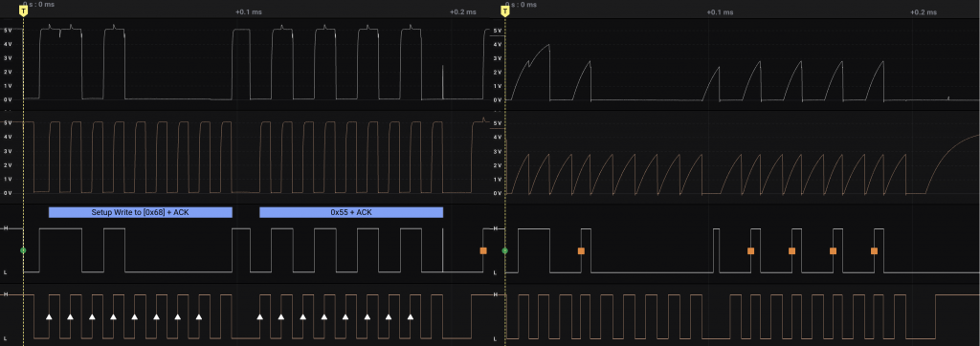Click last clock-edge arrow under 0x55 frame

410,316
